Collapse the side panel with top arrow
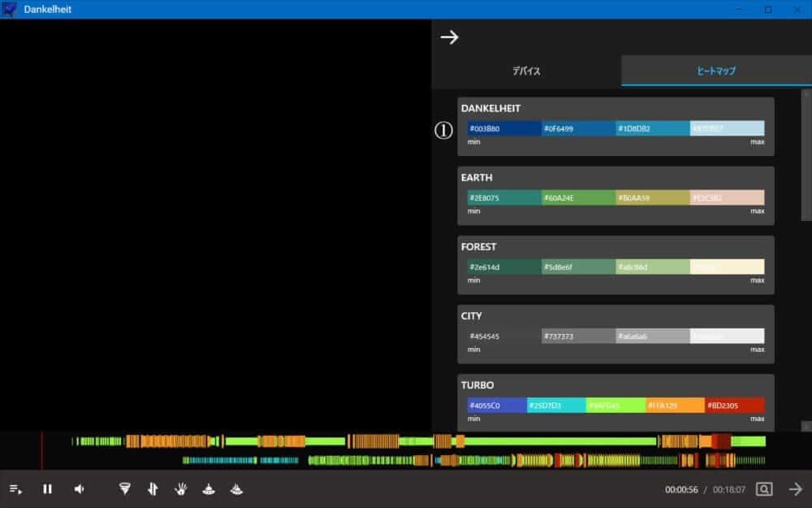This screenshot has width=812, height=508. tap(449, 37)
